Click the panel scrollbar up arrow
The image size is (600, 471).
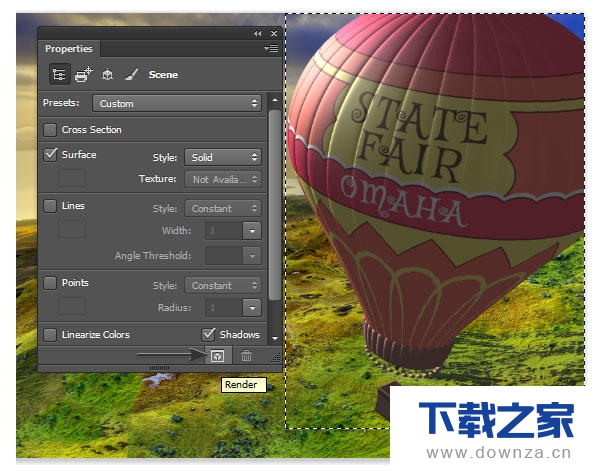[x=275, y=100]
